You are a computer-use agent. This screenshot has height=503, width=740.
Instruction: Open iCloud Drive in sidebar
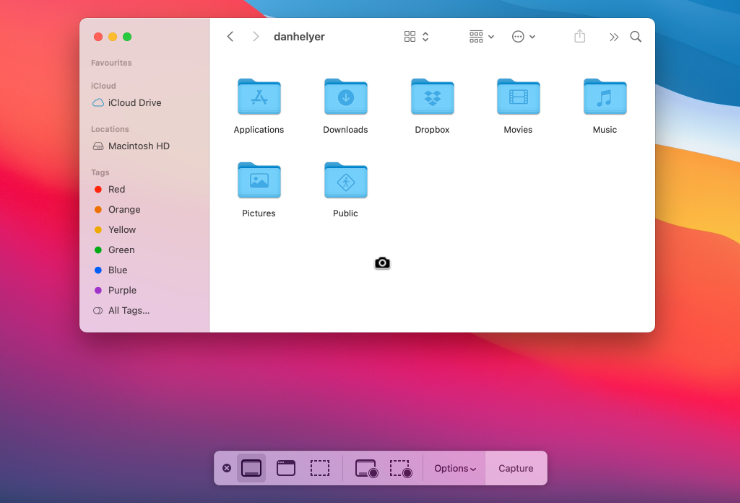pos(126,102)
